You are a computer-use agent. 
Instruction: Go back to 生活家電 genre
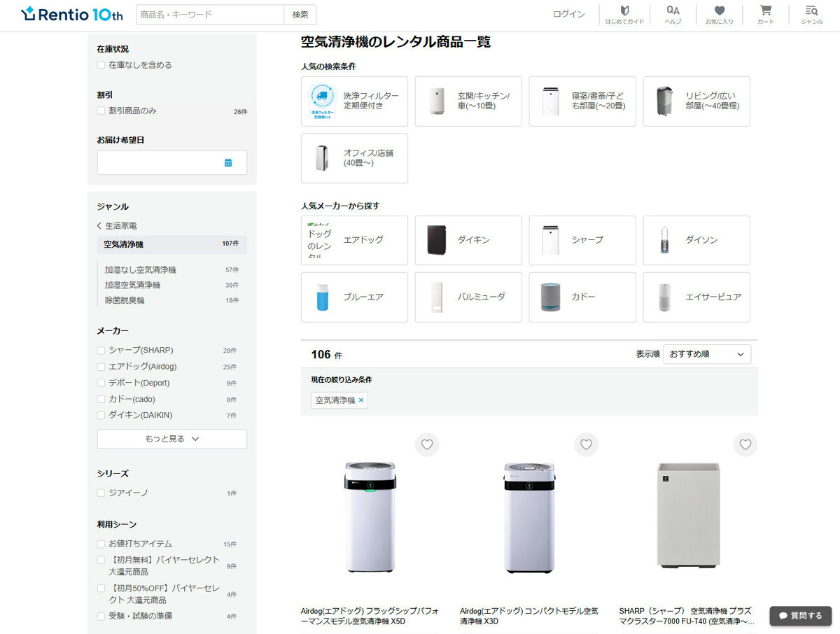click(x=117, y=226)
